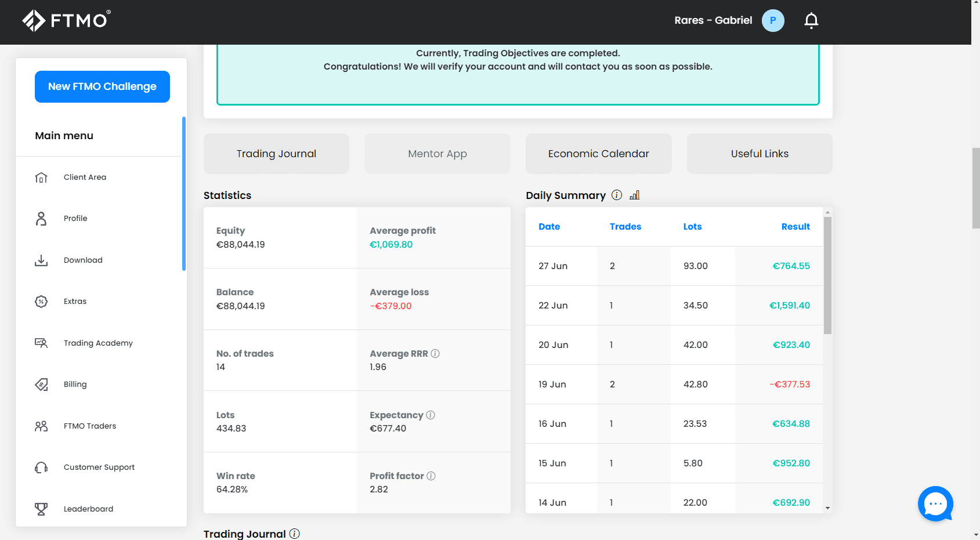Click the Daily Summary scroll down arrow

pyautogui.click(x=827, y=508)
